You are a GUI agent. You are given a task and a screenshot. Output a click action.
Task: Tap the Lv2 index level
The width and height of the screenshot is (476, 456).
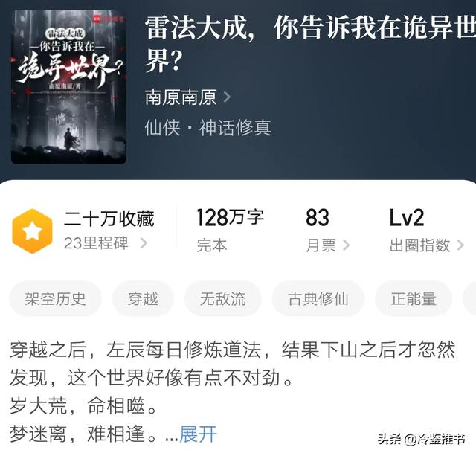(407, 218)
